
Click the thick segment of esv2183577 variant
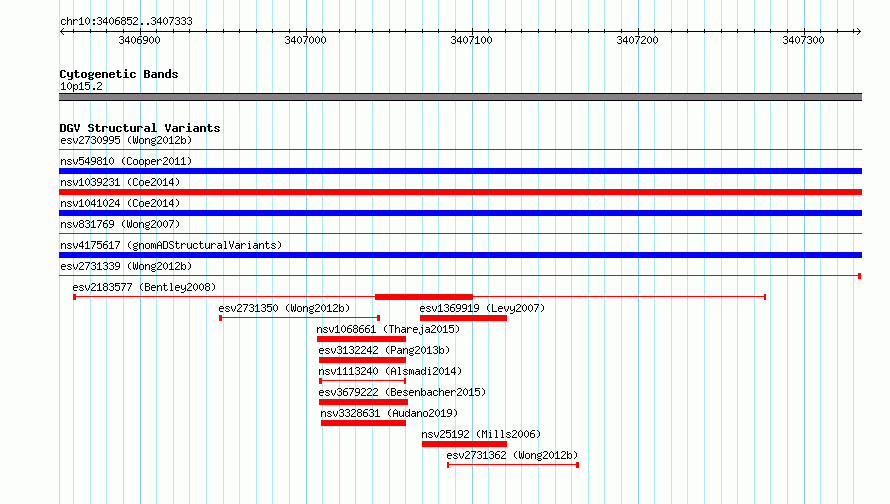(424, 297)
